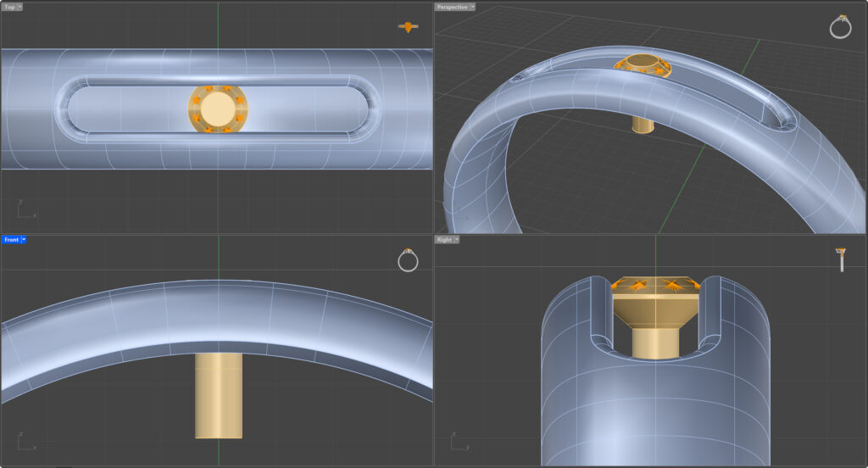868x468 pixels.
Task: Click the ring preview icon in Perspective viewport
Action: (x=840, y=27)
